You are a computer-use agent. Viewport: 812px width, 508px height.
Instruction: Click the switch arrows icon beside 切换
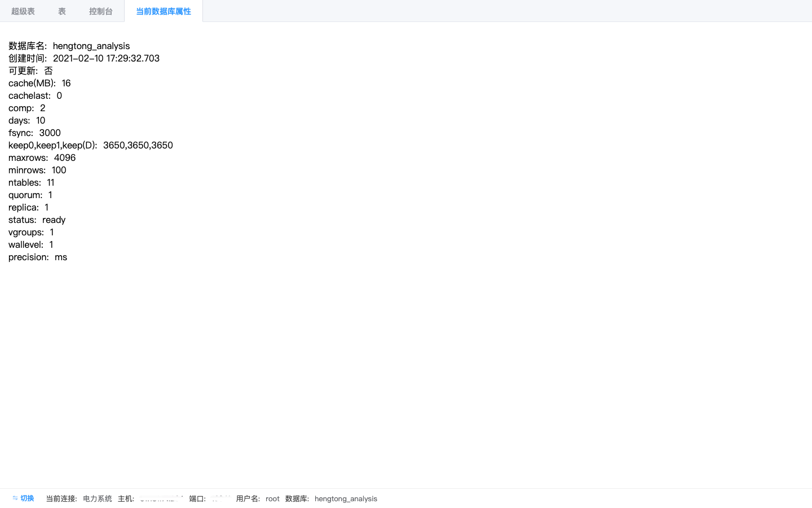click(15, 498)
